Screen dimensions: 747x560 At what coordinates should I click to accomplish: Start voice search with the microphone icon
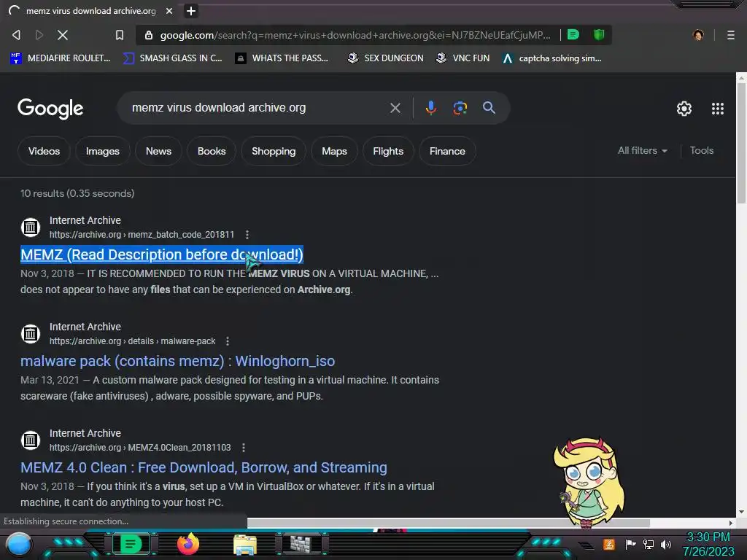[430, 108]
